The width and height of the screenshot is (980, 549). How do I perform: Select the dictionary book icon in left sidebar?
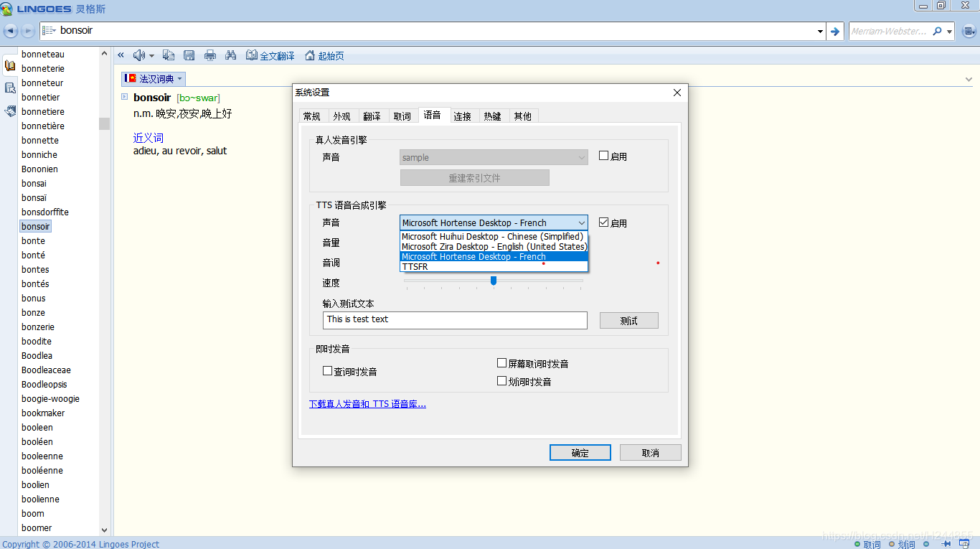click(x=10, y=65)
